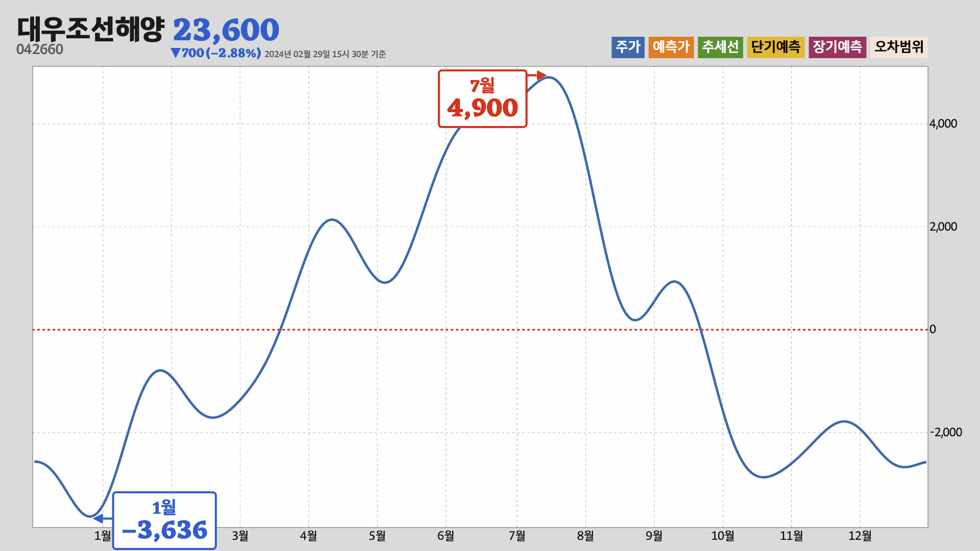This screenshot has width=980, height=551.
Task: Click the 1월 -3,636 low label
Action: [x=164, y=520]
